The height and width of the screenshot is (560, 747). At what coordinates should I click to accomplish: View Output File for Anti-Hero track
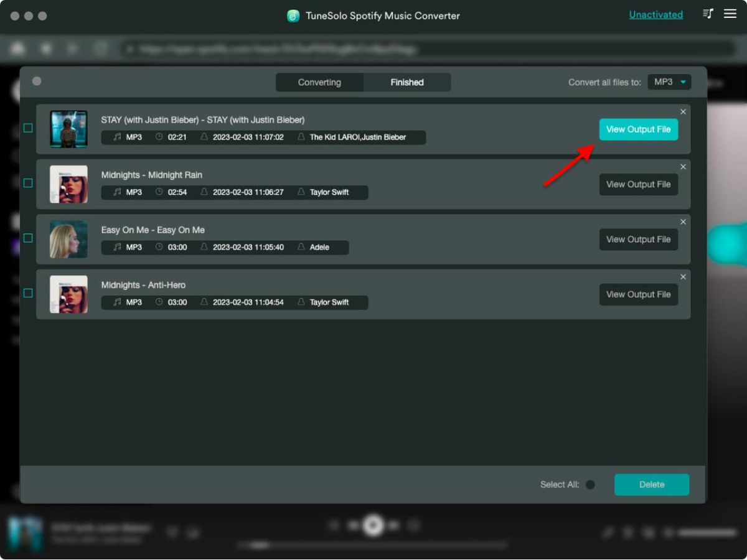[638, 294]
